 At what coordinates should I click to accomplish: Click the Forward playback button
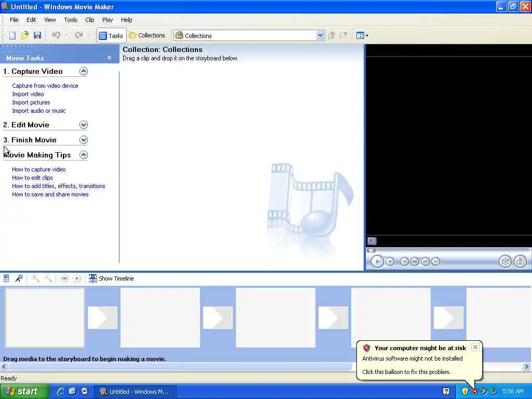pos(436,262)
